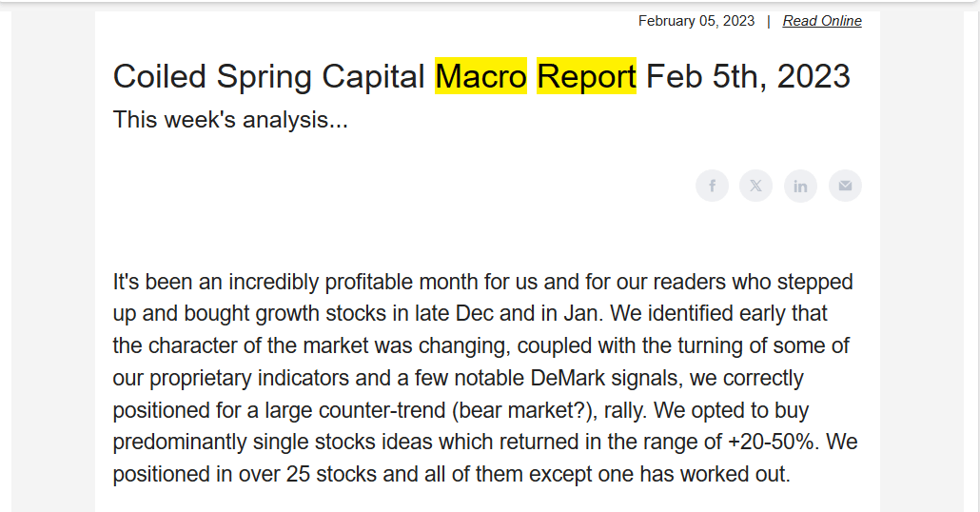Screen dimensions: 980x512
Task: Click the highlighted word Report in the title
Action: (586, 76)
